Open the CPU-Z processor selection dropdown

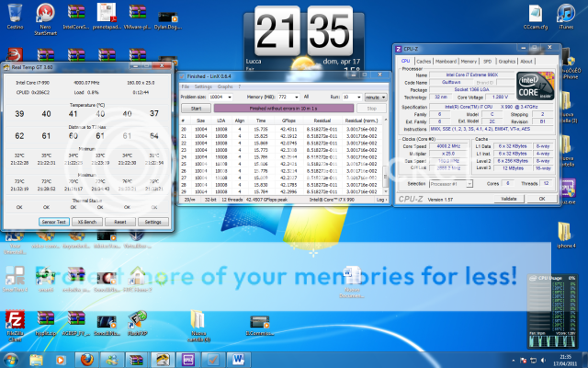click(451, 183)
